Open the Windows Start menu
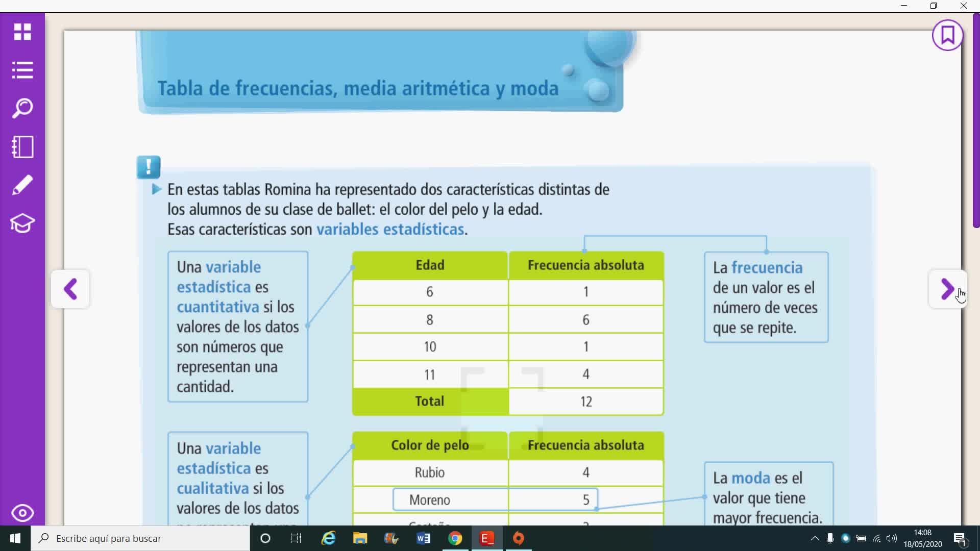This screenshot has width=980, height=551. tap(15, 538)
